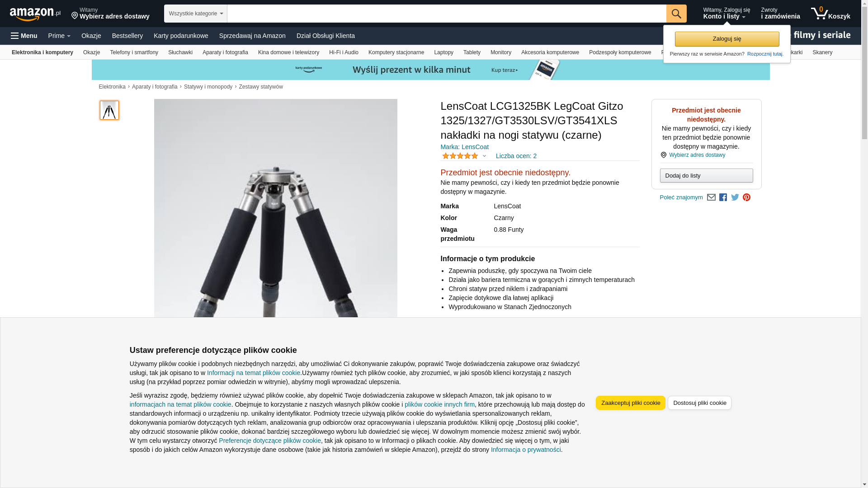Share product on Twitter icon
The width and height of the screenshot is (868, 488).
[x=735, y=197]
